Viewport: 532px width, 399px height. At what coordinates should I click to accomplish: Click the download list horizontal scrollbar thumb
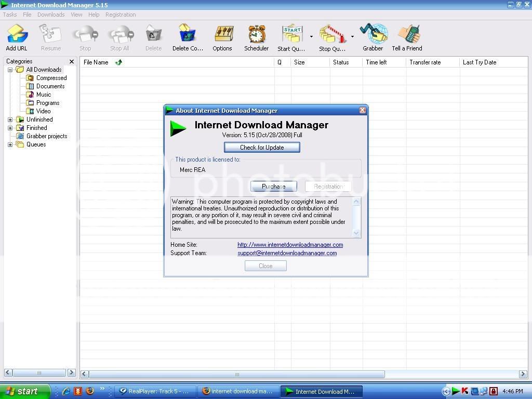click(x=237, y=374)
